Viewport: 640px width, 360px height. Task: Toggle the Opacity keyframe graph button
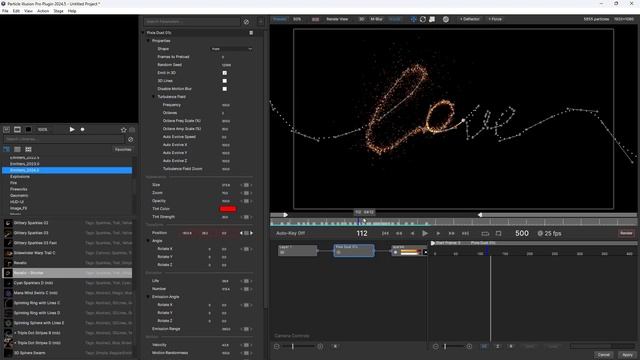click(x=246, y=201)
